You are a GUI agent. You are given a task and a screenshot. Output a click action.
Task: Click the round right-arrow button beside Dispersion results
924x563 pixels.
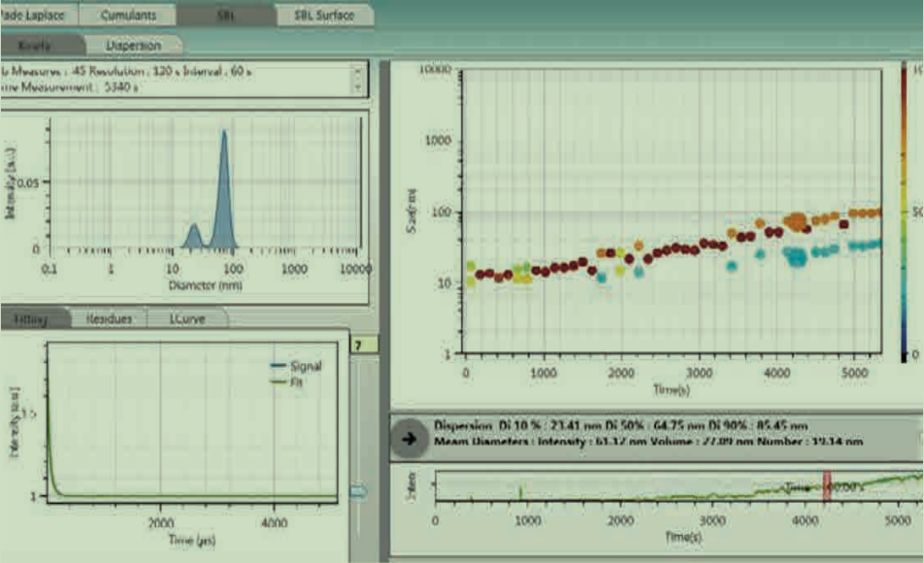[409, 437]
